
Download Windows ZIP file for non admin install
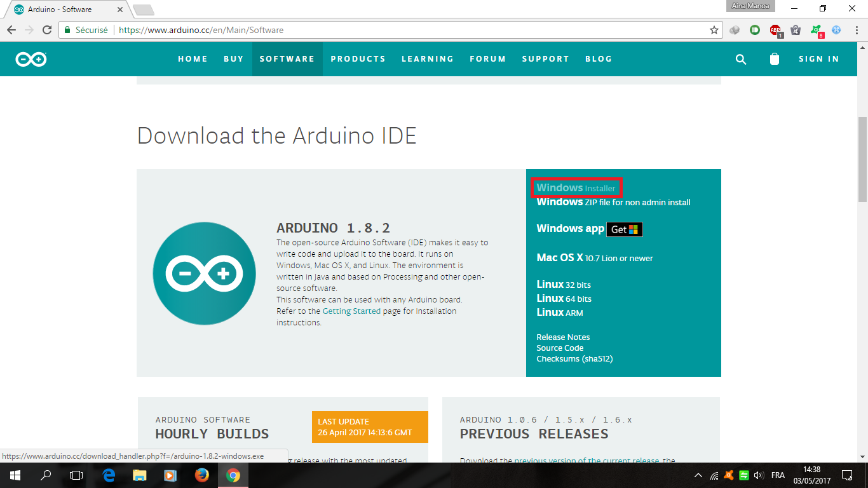coord(613,202)
